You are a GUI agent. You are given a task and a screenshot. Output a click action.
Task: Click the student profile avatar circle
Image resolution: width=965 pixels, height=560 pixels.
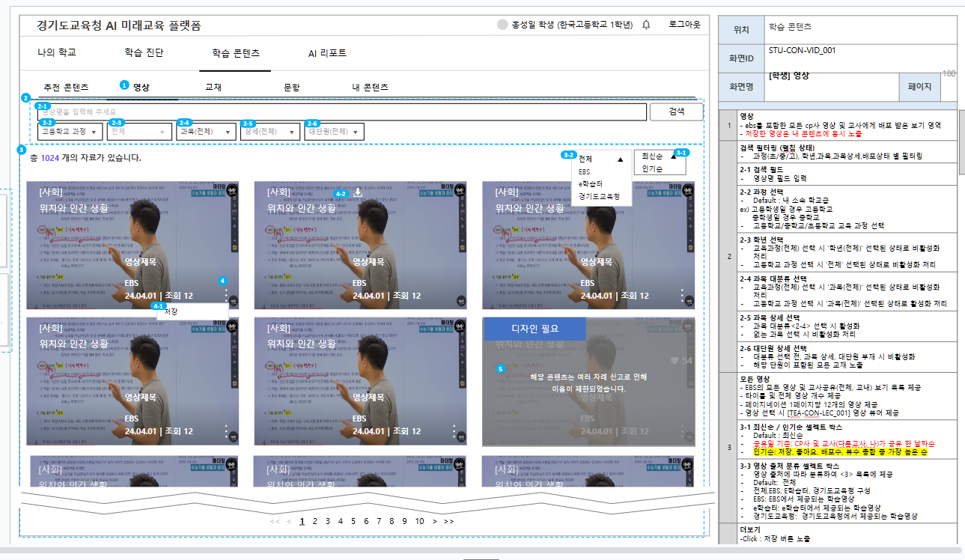tap(502, 25)
